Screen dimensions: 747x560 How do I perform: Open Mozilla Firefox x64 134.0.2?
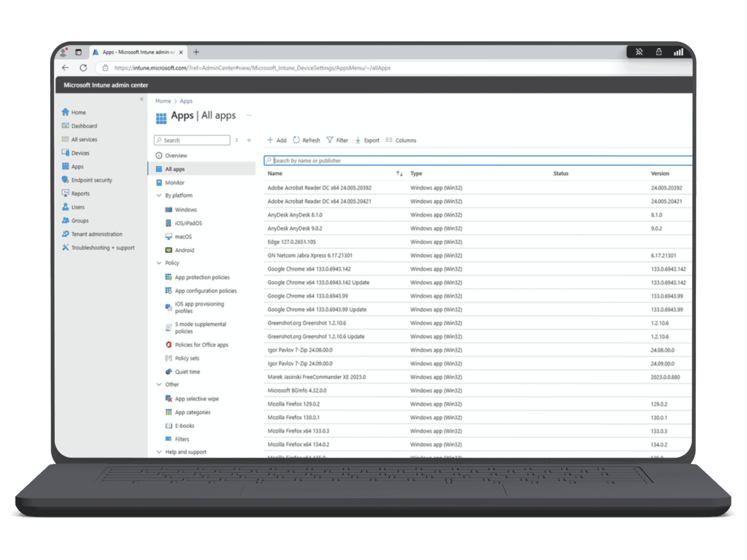(x=298, y=444)
